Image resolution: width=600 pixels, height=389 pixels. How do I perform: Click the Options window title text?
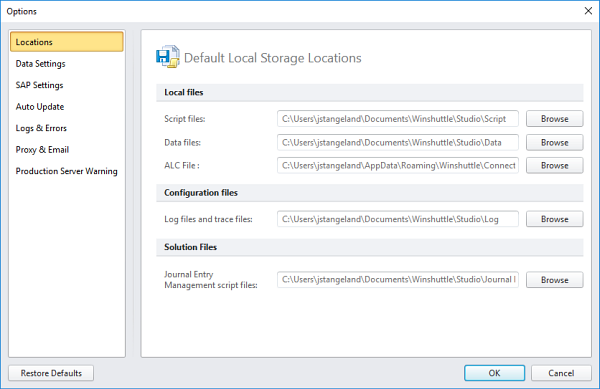(x=21, y=11)
